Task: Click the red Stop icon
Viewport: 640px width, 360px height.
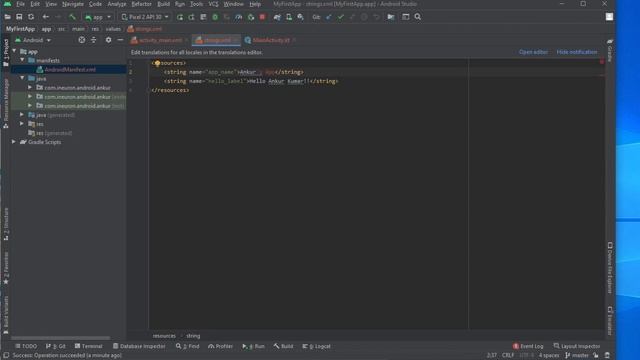Action: (x=262, y=17)
